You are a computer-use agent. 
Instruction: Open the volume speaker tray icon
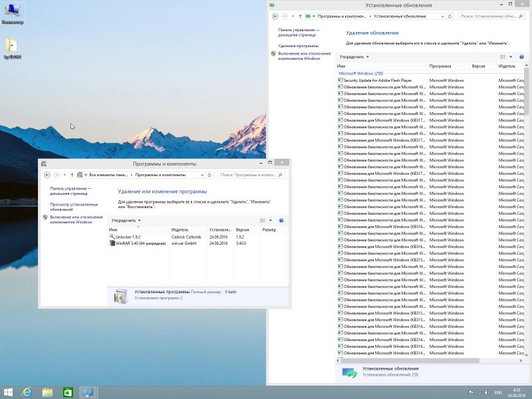[487, 392]
